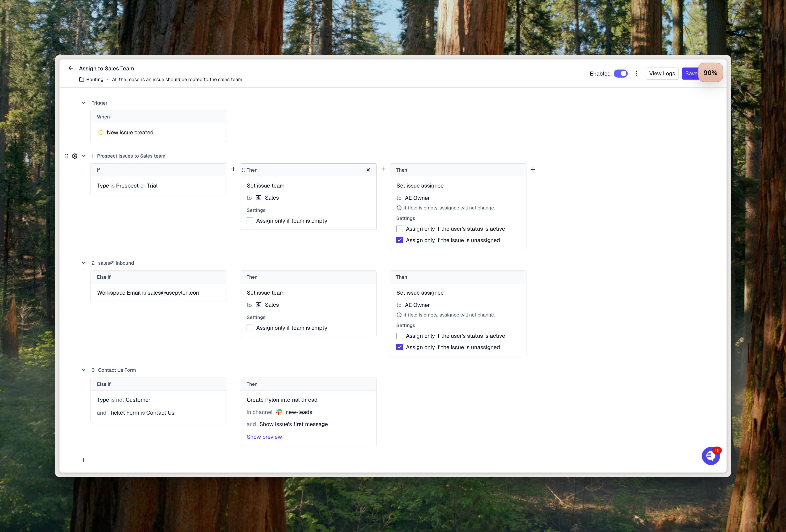Collapse the Contact Us Form step
Image resolution: width=786 pixels, height=532 pixels.
[x=84, y=370]
